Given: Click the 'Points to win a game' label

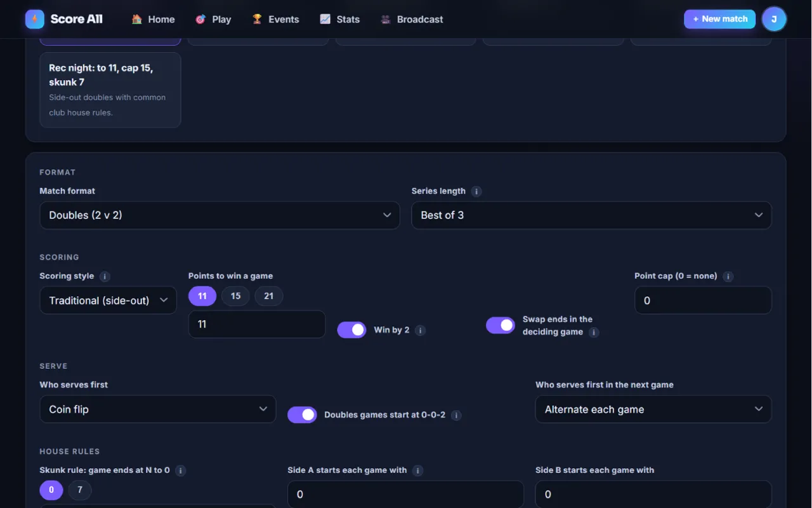Looking at the screenshot, I should [230, 276].
